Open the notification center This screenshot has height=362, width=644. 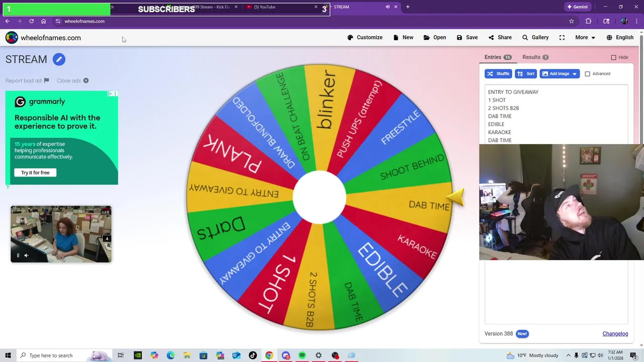coord(633,355)
